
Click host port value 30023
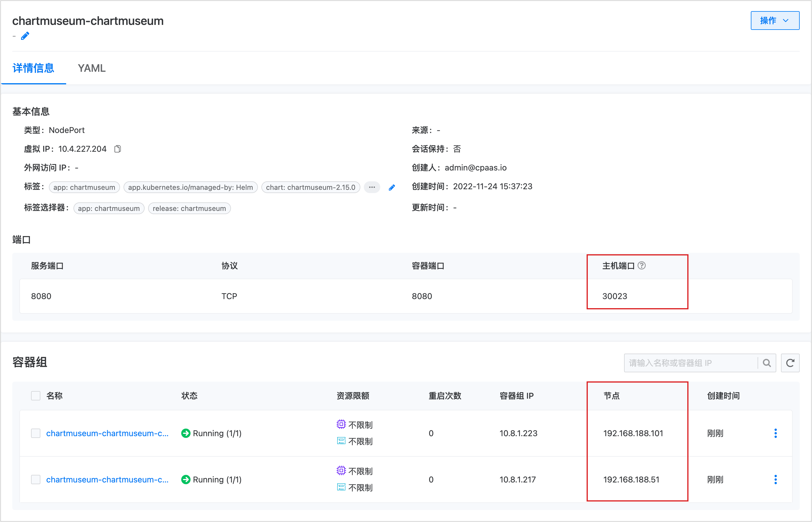tap(615, 296)
